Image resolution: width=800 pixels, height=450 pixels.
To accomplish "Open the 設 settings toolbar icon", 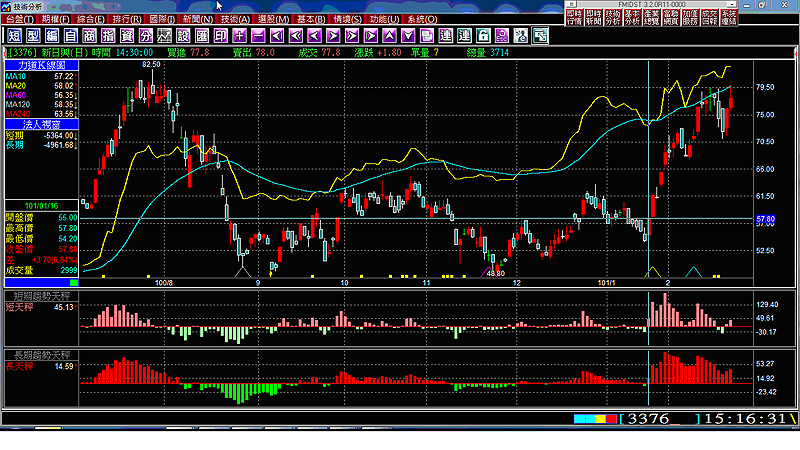I will click(183, 36).
